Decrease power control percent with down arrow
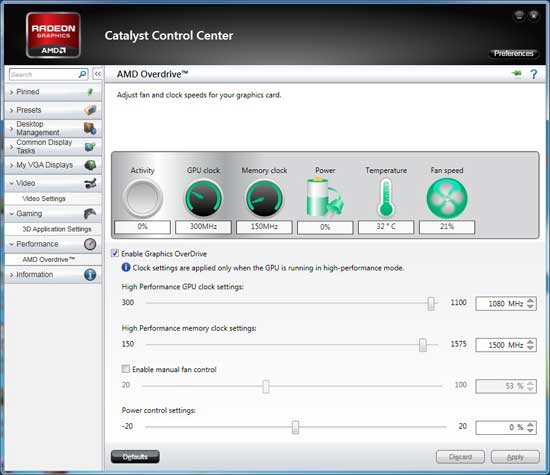 coord(530,430)
